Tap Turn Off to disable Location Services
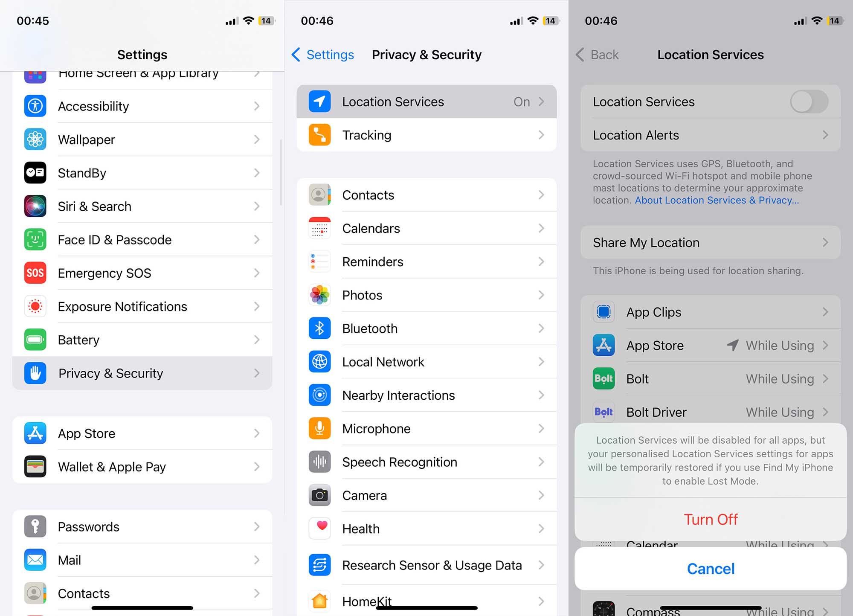 pos(711,519)
